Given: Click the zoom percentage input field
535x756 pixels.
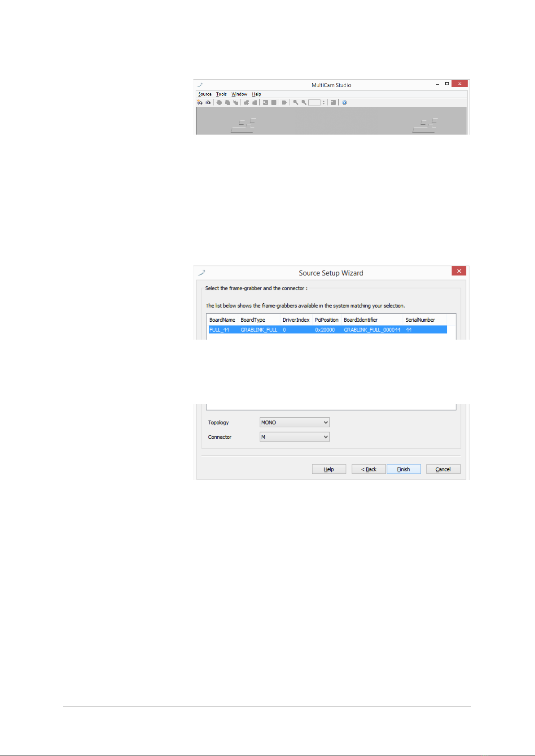Looking at the screenshot, I should 314,102.
